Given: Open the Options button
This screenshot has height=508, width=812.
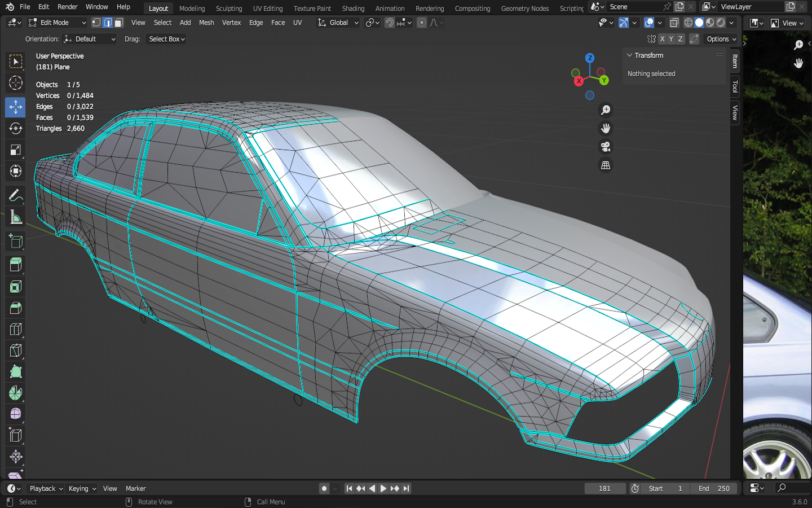Looking at the screenshot, I should pyautogui.click(x=721, y=39).
